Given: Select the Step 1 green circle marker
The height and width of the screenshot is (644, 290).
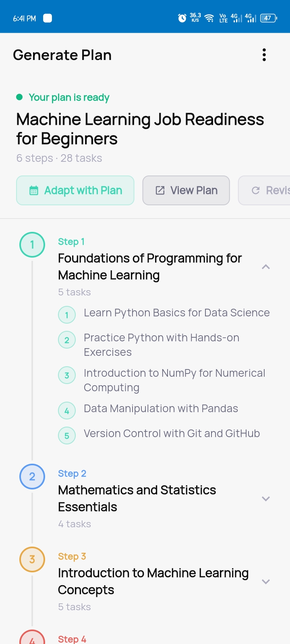Looking at the screenshot, I should pyautogui.click(x=32, y=245).
